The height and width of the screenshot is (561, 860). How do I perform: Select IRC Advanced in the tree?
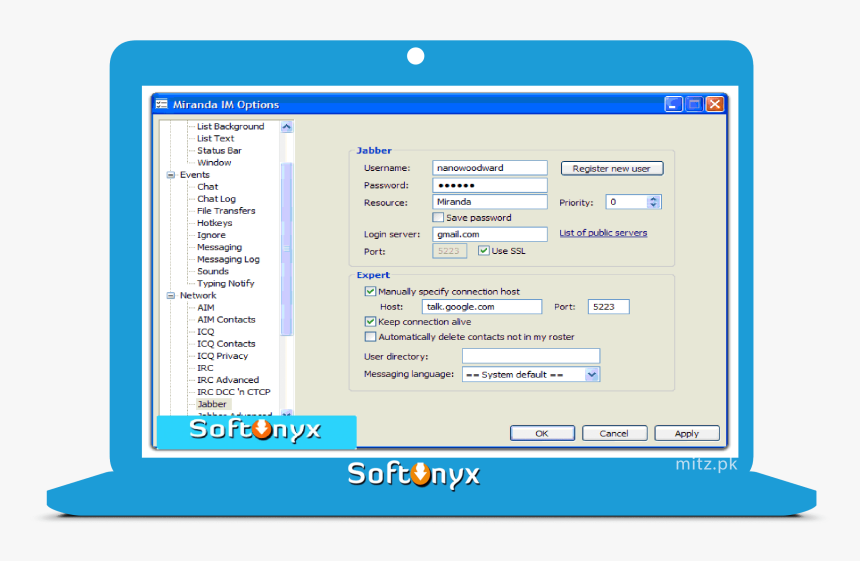(x=228, y=379)
